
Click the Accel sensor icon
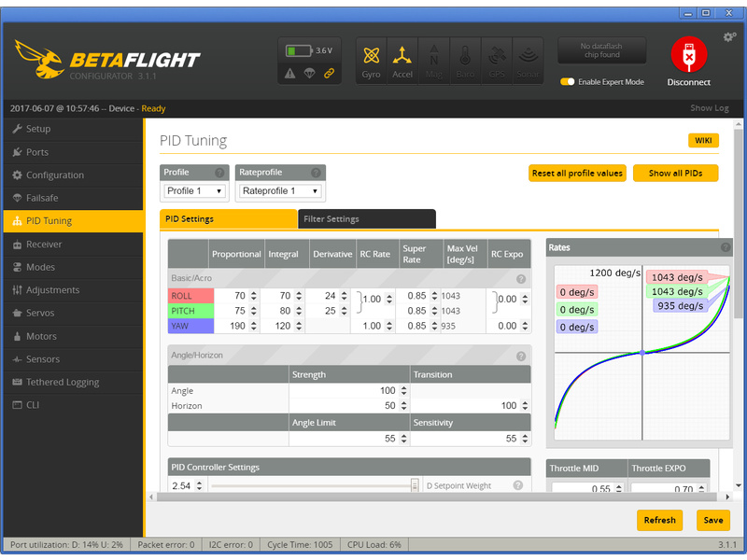402,62
